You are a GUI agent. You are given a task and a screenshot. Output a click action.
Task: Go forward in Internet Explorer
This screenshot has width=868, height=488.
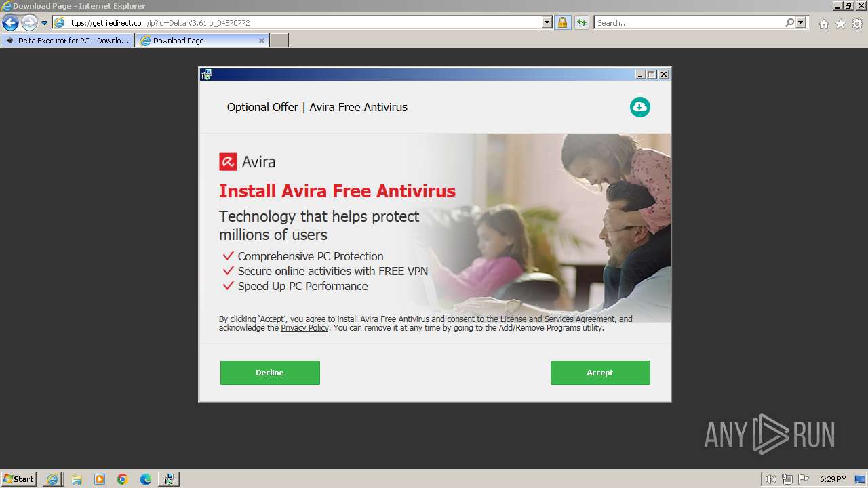click(28, 23)
